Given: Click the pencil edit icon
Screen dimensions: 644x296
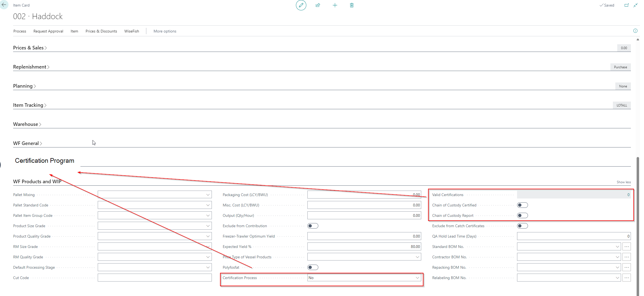Looking at the screenshot, I should pos(301,5).
